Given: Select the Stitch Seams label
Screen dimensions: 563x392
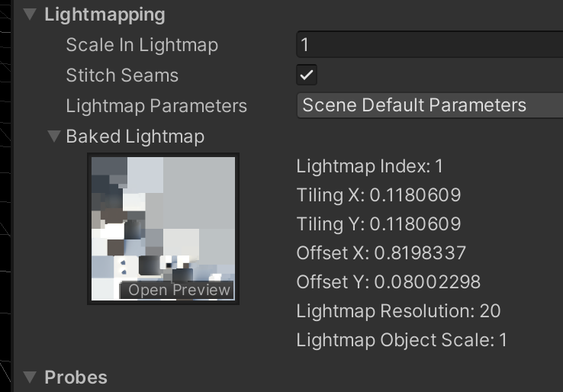Looking at the screenshot, I should pyautogui.click(x=122, y=76).
